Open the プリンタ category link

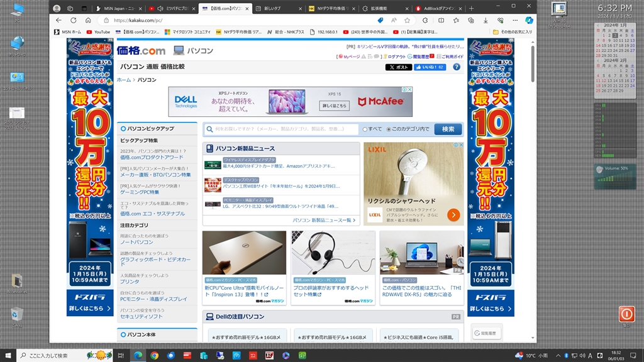pos(130,282)
